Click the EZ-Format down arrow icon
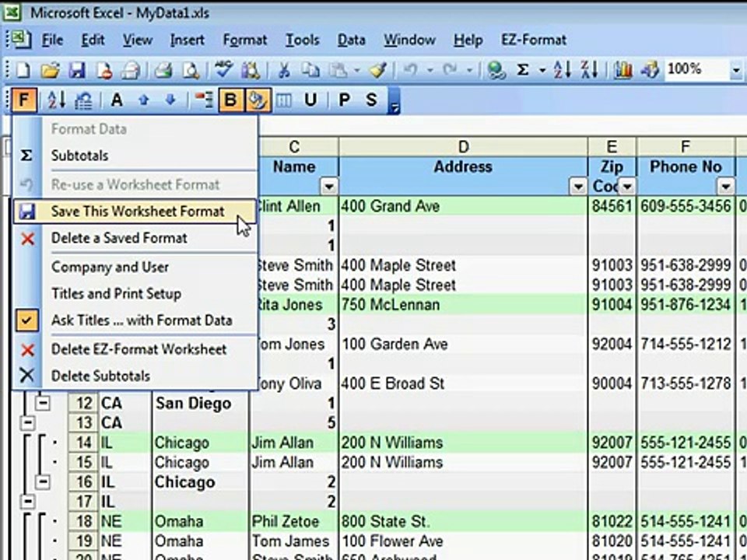The height and width of the screenshot is (560, 747). click(170, 100)
